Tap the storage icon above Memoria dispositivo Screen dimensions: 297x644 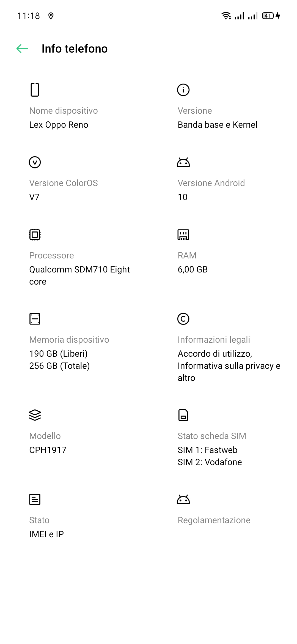(35, 319)
